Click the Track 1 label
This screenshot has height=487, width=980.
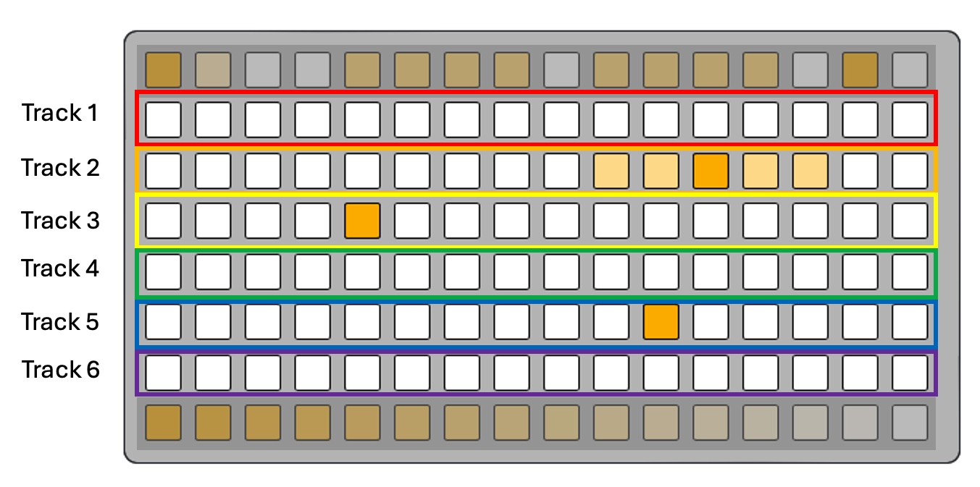pyautogui.click(x=61, y=113)
